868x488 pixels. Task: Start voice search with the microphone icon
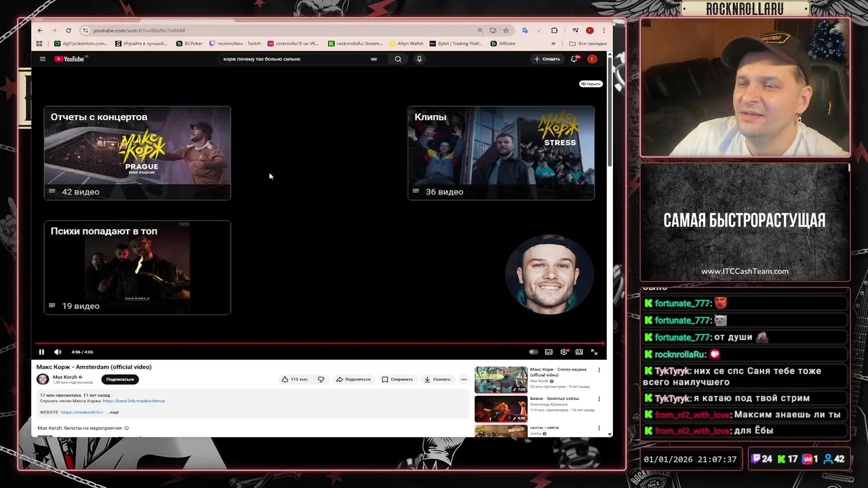coord(419,59)
